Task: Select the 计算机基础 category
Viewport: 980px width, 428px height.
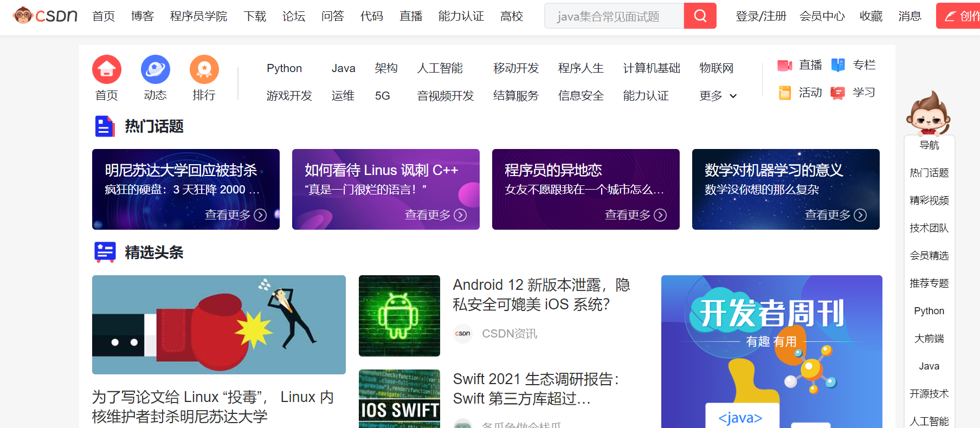Action: click(652, 68)
